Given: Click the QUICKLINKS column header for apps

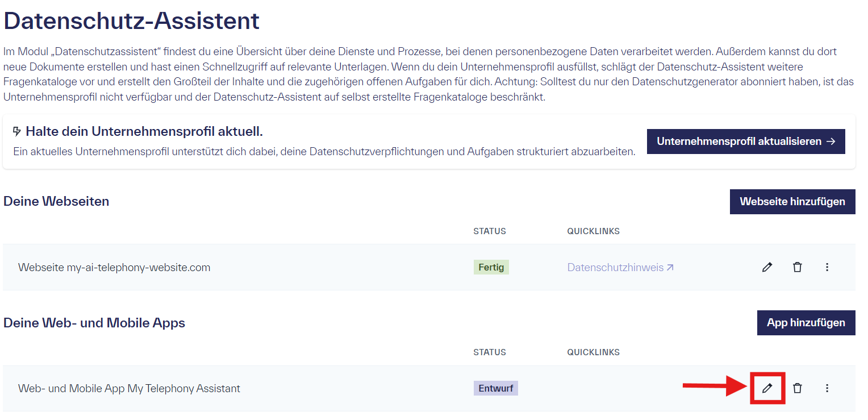Looking at the screenshot, I should (593, 352).
